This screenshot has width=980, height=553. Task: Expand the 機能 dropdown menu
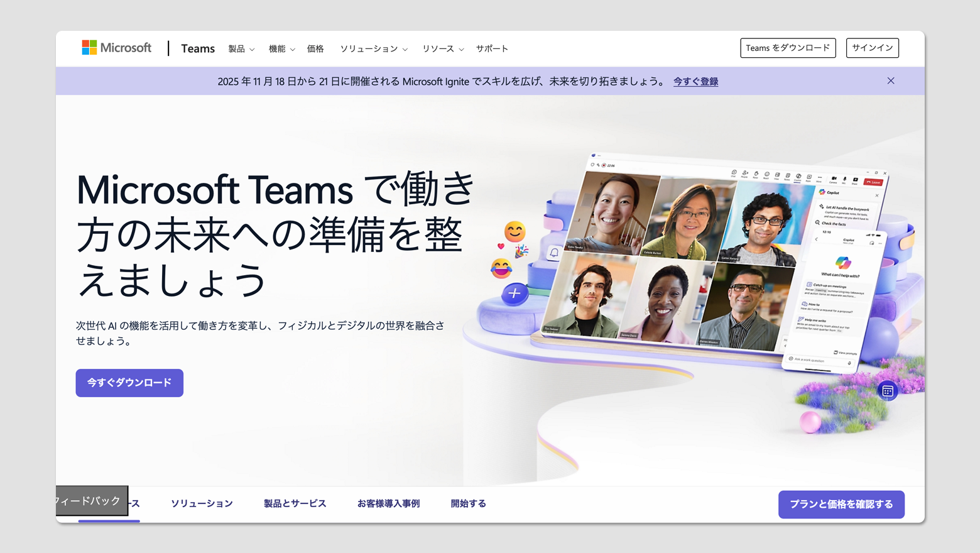click(x=281, y=49)
